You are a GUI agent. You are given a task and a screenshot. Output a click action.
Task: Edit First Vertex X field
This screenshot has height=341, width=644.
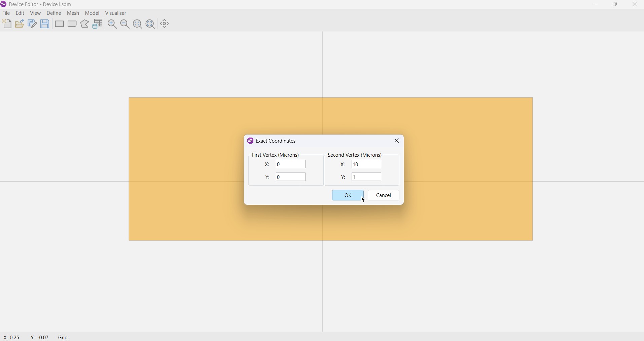291,164
